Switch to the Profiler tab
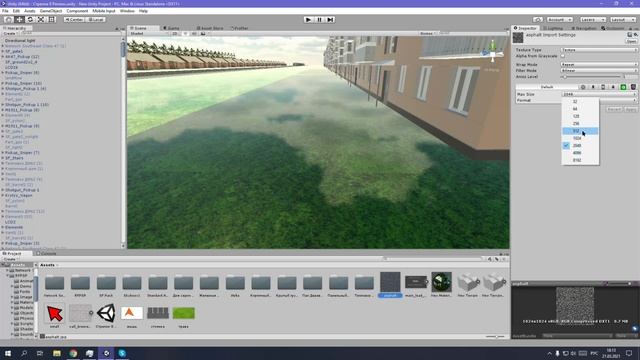The height and width of the screenshot is (360, 640). pyautogui.click(x=240, y=28)
